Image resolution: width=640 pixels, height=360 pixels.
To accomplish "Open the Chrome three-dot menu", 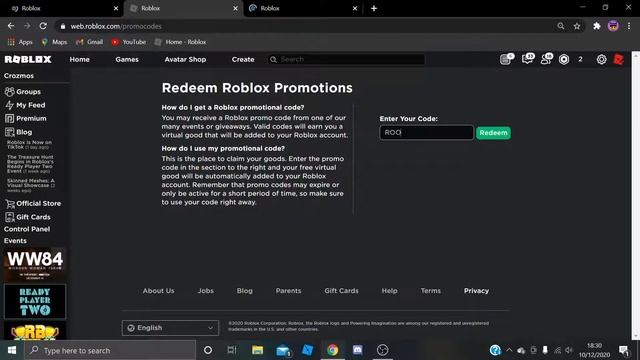I will click(x=629, y=26).
